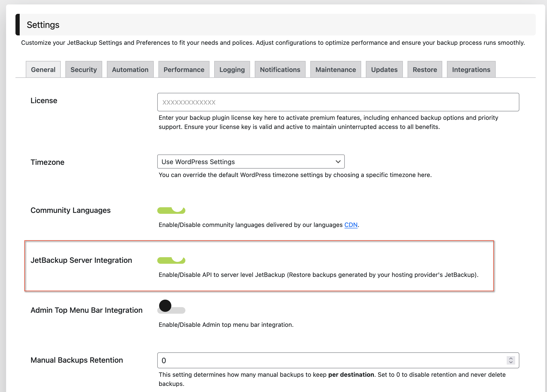Open the Maintenance tab
Viewport: 547px width, 392px height.
pos(335,69)
